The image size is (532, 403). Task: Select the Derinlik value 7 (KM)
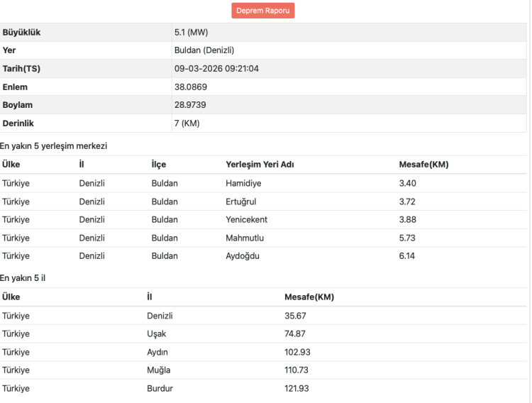pos(187,123)
